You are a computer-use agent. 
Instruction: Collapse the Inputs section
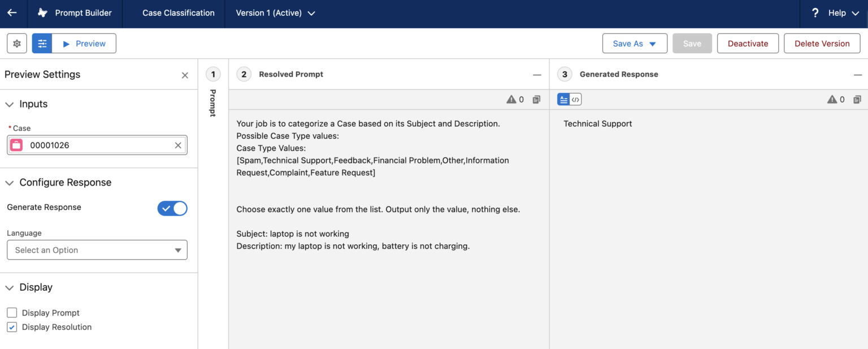[x=9, y=104]
